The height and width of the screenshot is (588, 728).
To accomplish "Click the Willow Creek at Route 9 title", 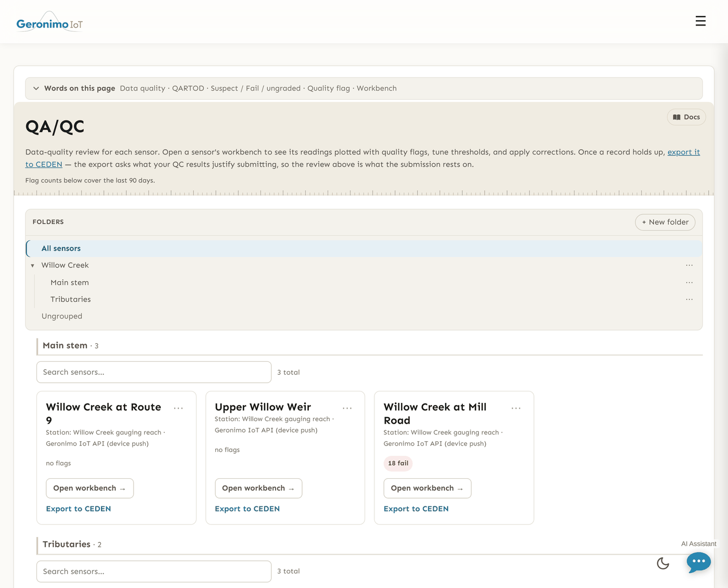I will [103, 414].
